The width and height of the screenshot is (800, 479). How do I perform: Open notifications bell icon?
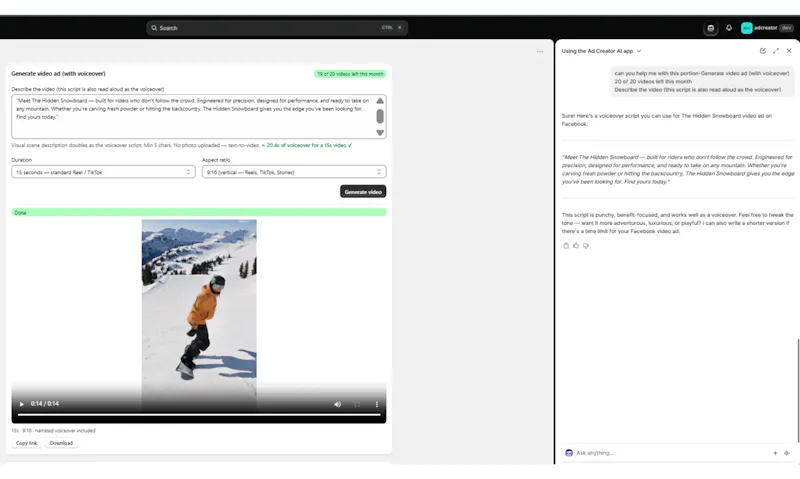click(x=729, y=28)
